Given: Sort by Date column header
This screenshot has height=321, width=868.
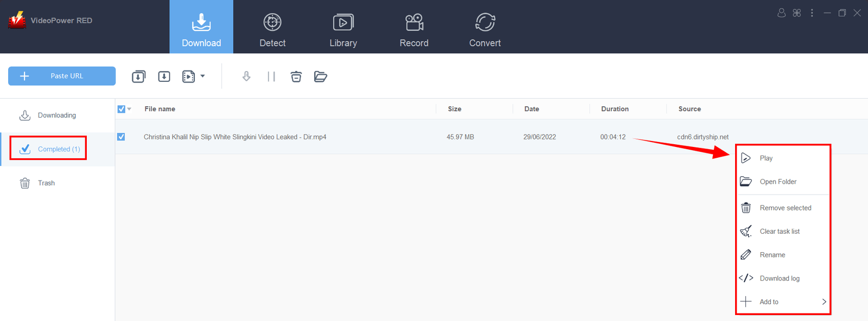Looking at the screenshot, I should click(532, 109).
